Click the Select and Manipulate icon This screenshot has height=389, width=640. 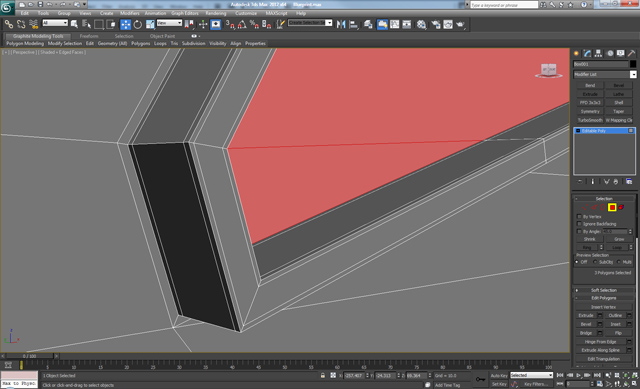coord(203,24)
